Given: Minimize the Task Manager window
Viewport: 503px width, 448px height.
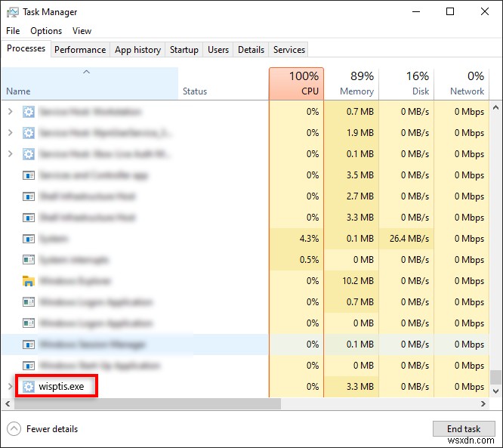Looking at the screenshot, I should (x=416, y=12).
